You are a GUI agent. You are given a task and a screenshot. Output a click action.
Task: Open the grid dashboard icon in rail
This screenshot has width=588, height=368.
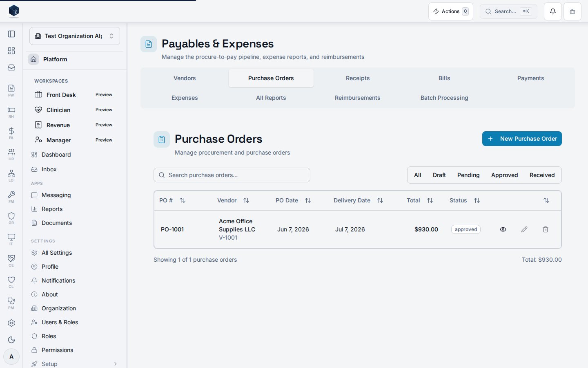click(x=11, y=51)
